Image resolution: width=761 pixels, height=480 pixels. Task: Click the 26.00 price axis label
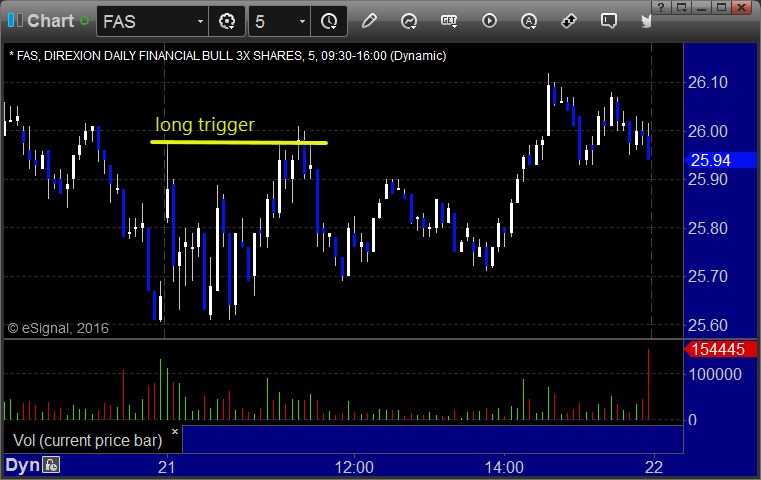click(x=708, y=131)
